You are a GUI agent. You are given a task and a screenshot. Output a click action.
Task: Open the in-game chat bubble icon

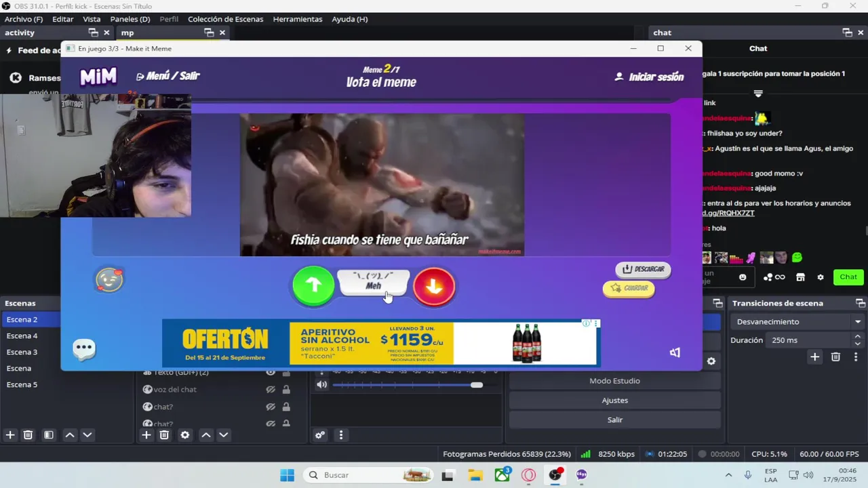pyautogui.click(x=84, y=348)
